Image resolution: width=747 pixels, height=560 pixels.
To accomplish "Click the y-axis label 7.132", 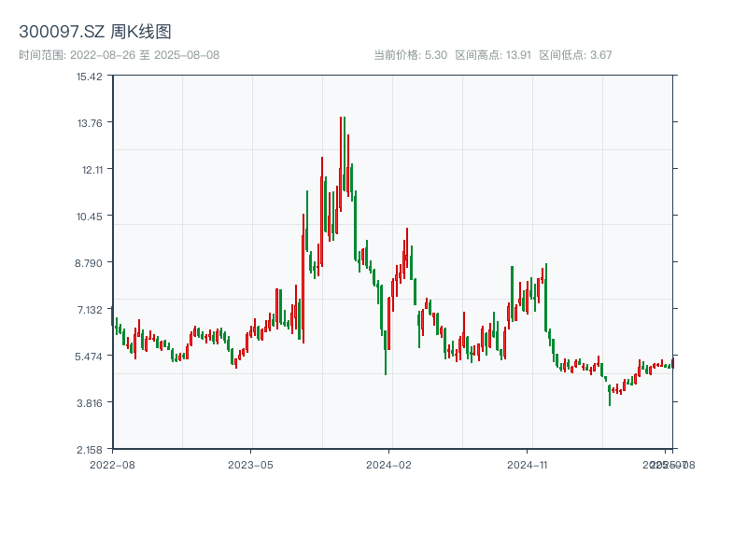I will (x=90, y=310).
